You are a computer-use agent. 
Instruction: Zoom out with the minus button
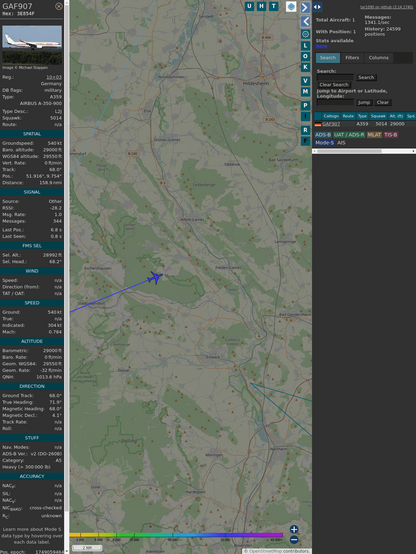(294, 540)
